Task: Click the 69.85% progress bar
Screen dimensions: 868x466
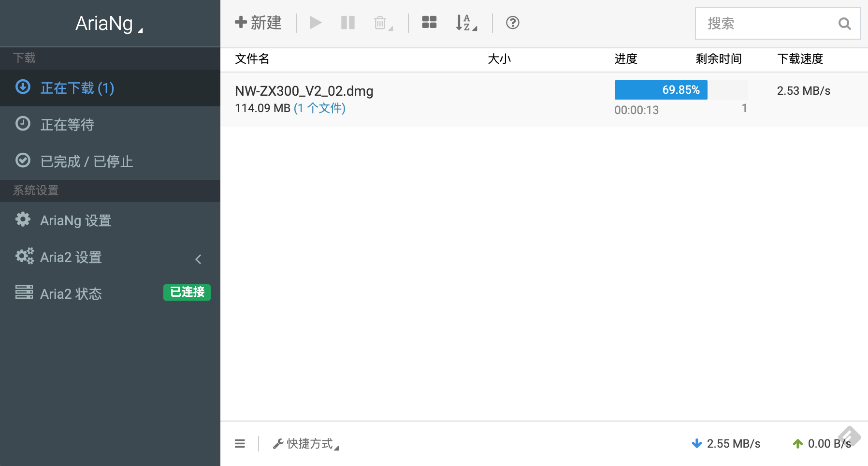Action: click(x=681, y=90)
